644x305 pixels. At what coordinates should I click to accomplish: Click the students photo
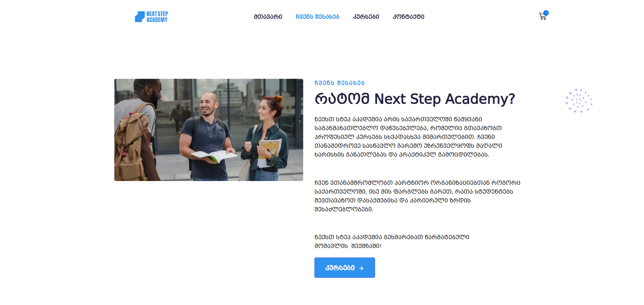(209, 130)
